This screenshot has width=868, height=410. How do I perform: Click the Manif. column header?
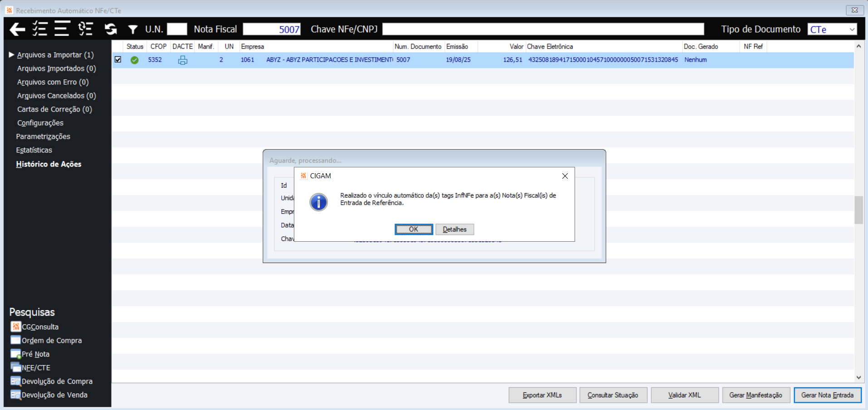(x=206, y=46)
